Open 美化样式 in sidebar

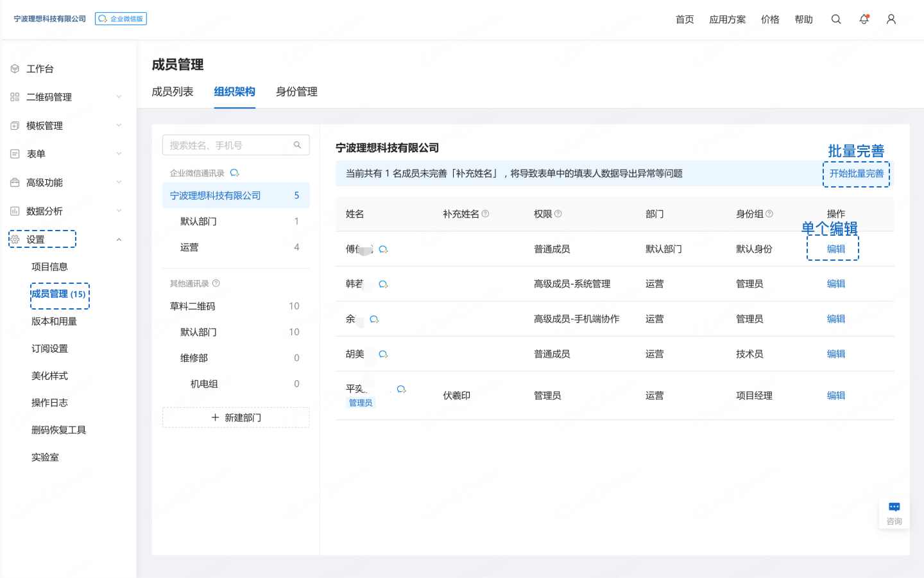[x=49, y=376]
